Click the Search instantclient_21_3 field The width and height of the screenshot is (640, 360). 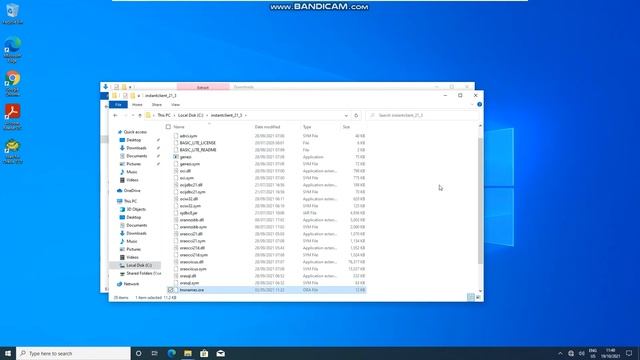tap(422, 116)
